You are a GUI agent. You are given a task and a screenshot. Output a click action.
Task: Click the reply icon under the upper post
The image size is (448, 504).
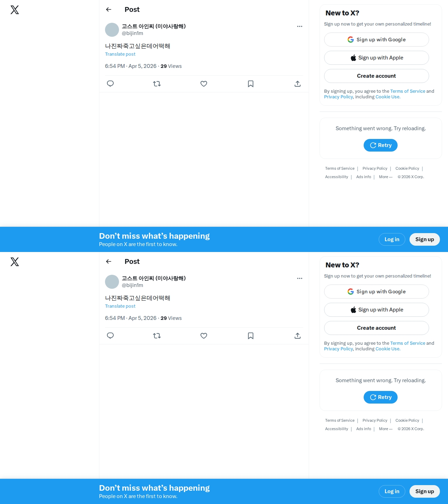click(x=110, y=84)
